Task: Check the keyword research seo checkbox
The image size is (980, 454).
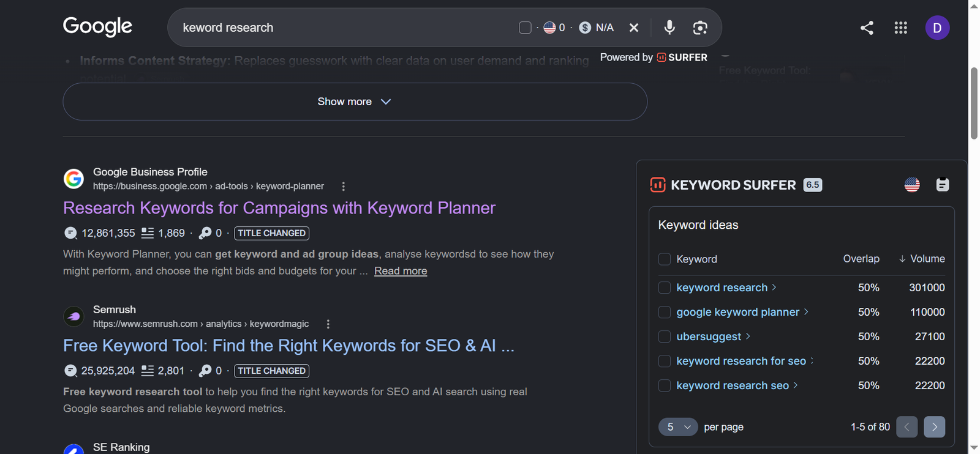Action: (664, 385)
